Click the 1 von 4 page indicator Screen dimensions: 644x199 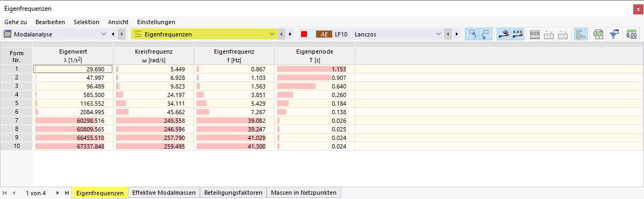(x=35, y=193)
